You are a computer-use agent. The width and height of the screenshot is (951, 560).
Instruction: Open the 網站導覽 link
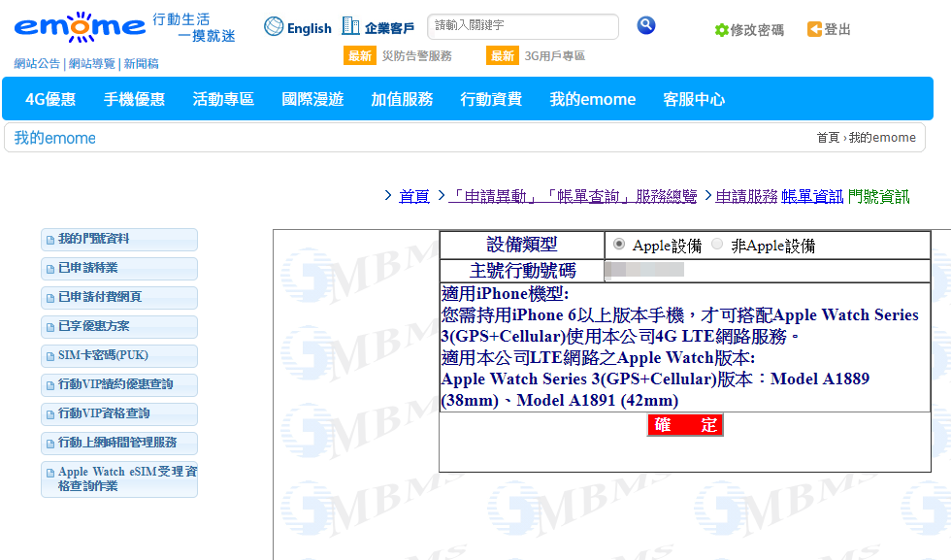pyautogui.click(x=91, y=64)
